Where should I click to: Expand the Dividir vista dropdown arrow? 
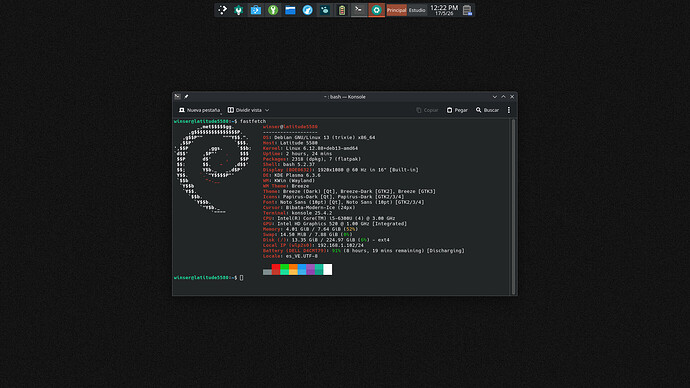(267, 110)
